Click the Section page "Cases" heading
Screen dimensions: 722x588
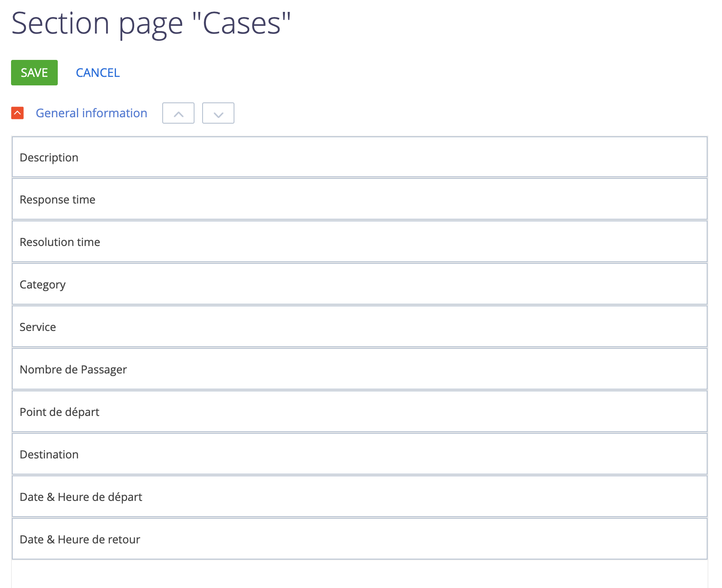pyautogui.click(x=151, y=23)
